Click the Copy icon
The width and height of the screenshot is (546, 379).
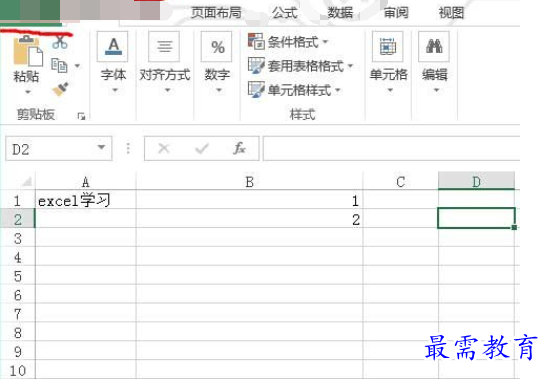[59, 65]
